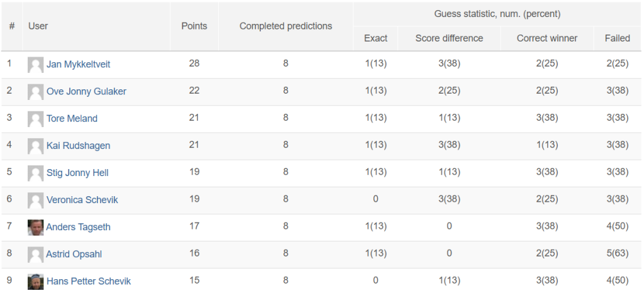Viewport: 644px width, 293px height.
Task: Open Ove Jonny Gulaker's profile link
Action: 86,92
